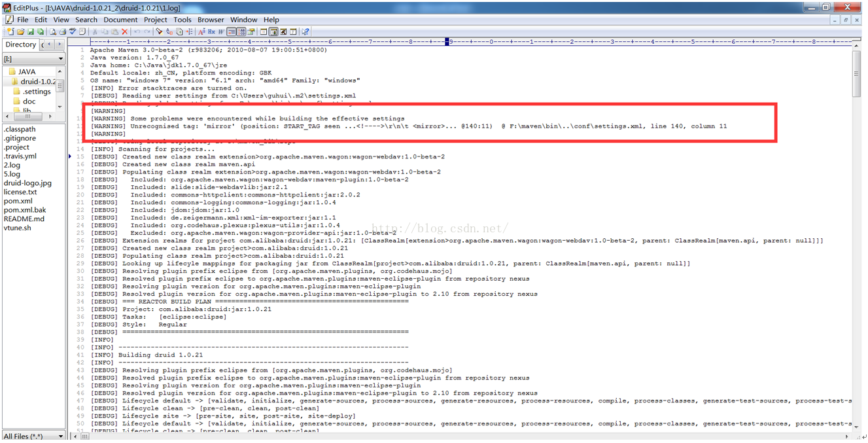Click the editor vertical scrollbar thumb
The image size is (868, 443).
tap(857, 73)
